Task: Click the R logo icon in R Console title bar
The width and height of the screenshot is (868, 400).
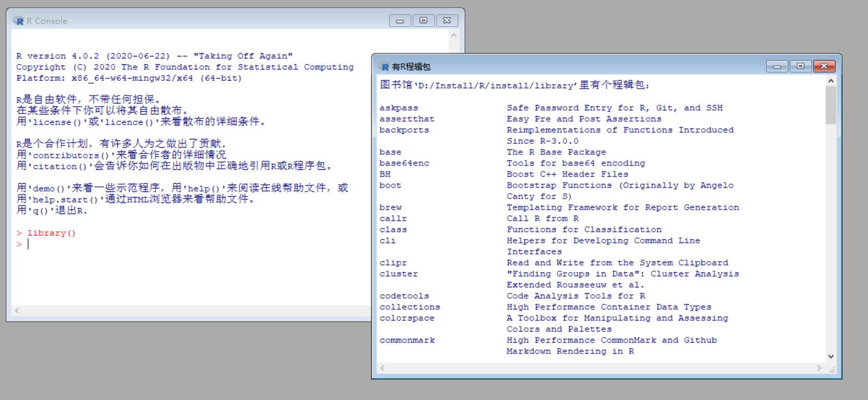Action: click(18, 21)
